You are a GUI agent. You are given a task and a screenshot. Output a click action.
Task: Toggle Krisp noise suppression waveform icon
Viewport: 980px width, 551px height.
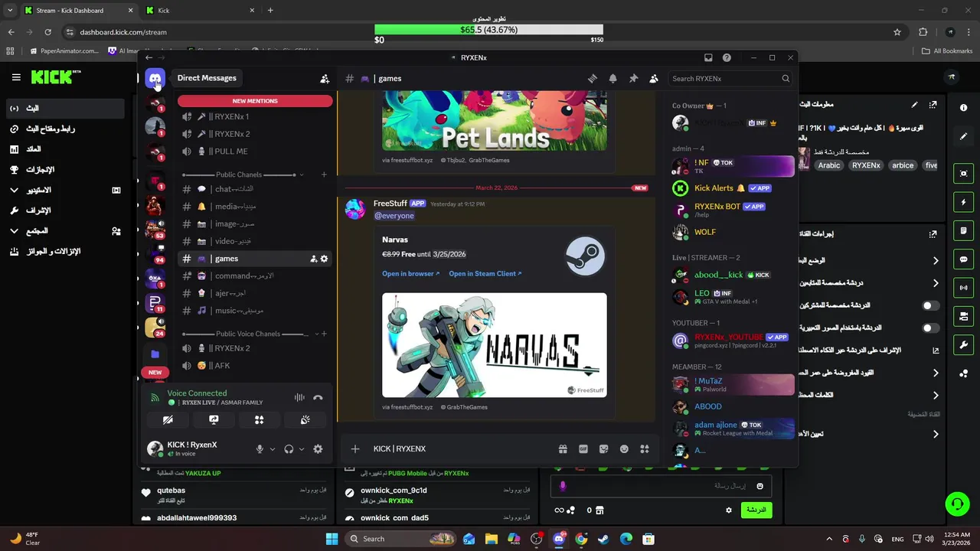tap(299, 397)
